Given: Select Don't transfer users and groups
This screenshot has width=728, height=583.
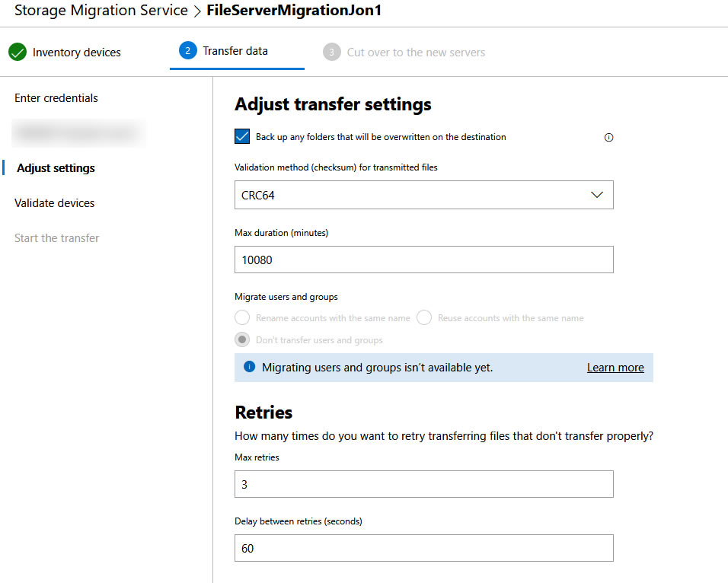Looking at the screenshot, I should pyautogui.click(x=242, y=339).
